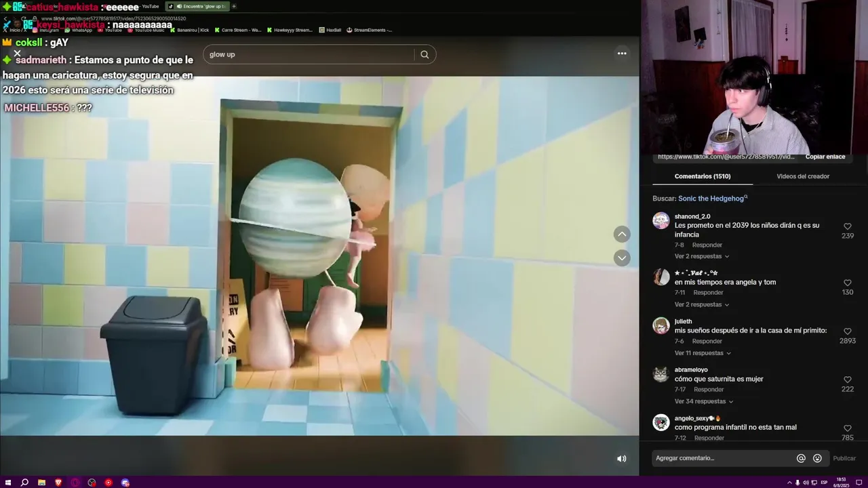The width and height of the screenshot is (868, 488).
Task: Open angelo_sexy's profile avatar
Action: click(661, 422)
